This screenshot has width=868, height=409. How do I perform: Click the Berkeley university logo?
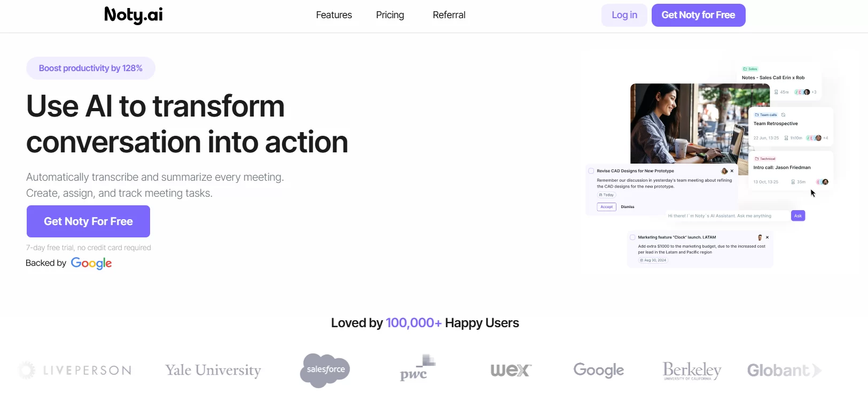coord(692,370)
